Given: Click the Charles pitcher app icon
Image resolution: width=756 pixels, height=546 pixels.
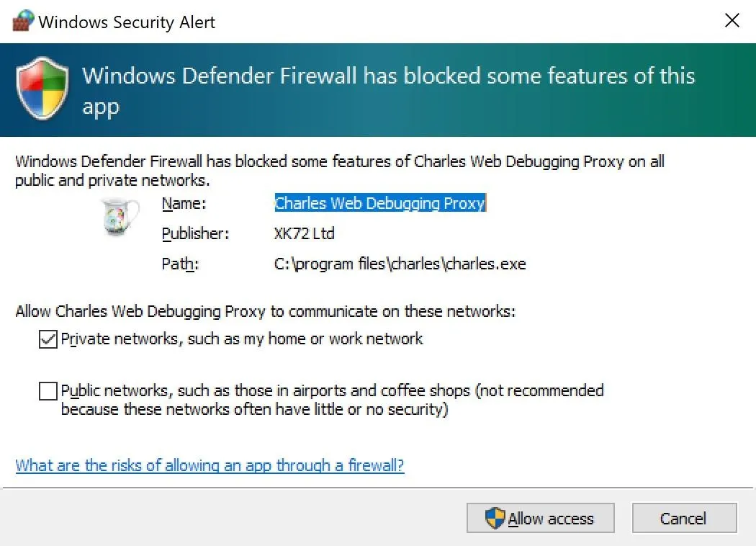Looking at the screenshot, I should point(120,217).
